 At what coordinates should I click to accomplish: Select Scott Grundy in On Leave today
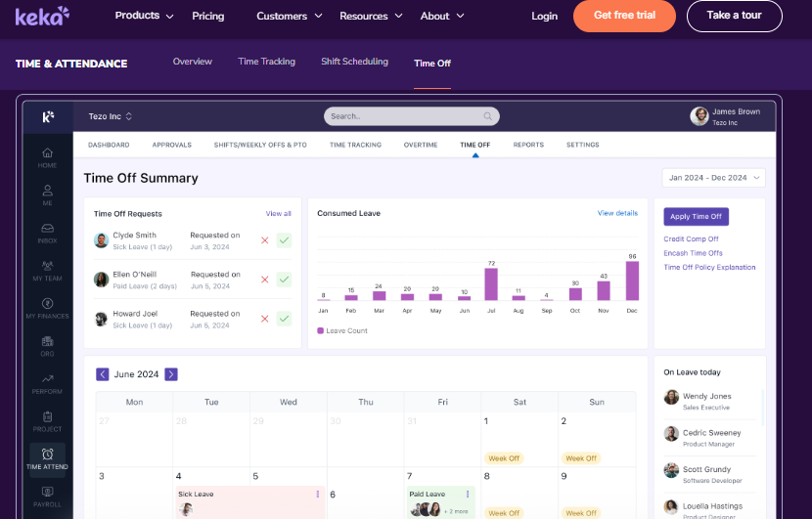pyautogui.click(x=709, y=474)
